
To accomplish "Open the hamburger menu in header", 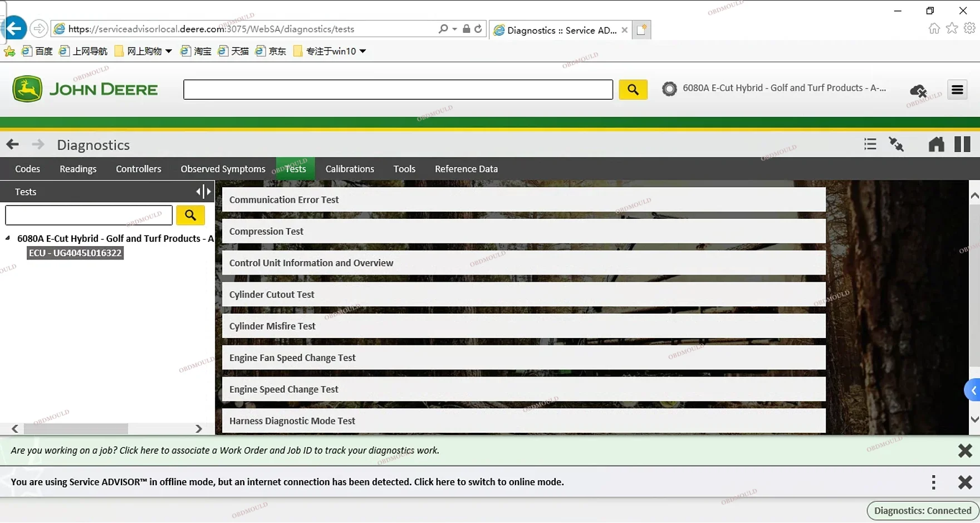I will [x=957, y=90].
